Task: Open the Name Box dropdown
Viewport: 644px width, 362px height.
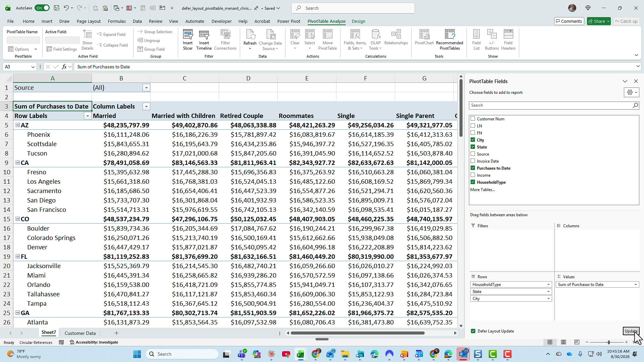Action: [x=33, y=67]
